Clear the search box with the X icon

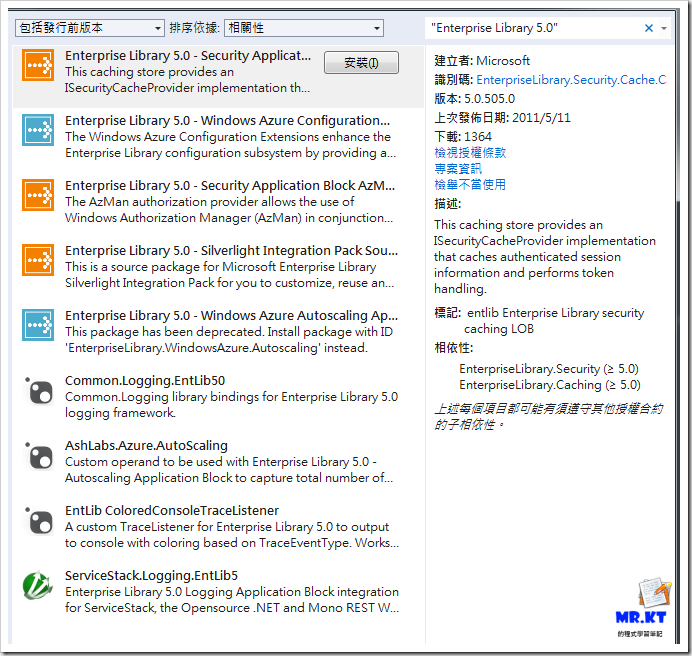point(649,28)
